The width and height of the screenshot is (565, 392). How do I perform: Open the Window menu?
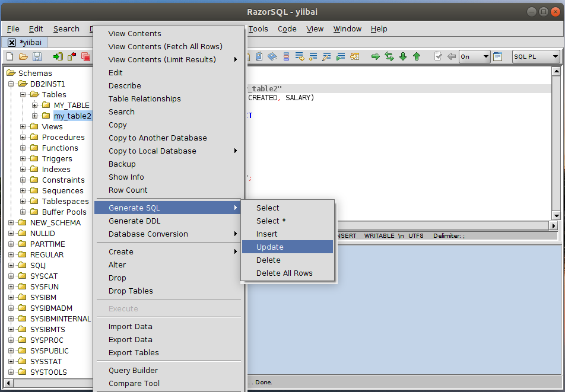click(347, 29)
